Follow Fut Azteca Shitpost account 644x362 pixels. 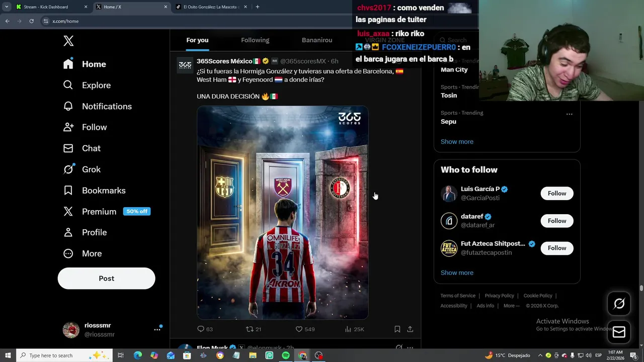pos(557,248)
